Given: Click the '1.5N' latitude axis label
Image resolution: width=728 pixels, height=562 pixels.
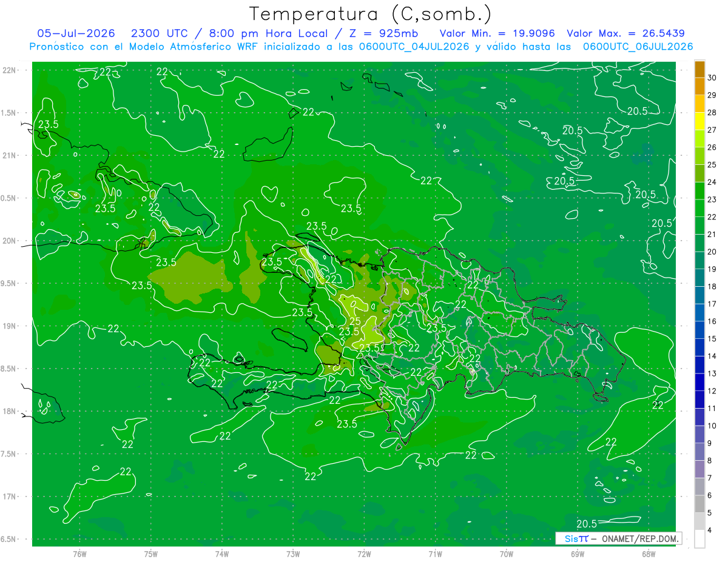Looking at the screenshot, I should (9, 113).
